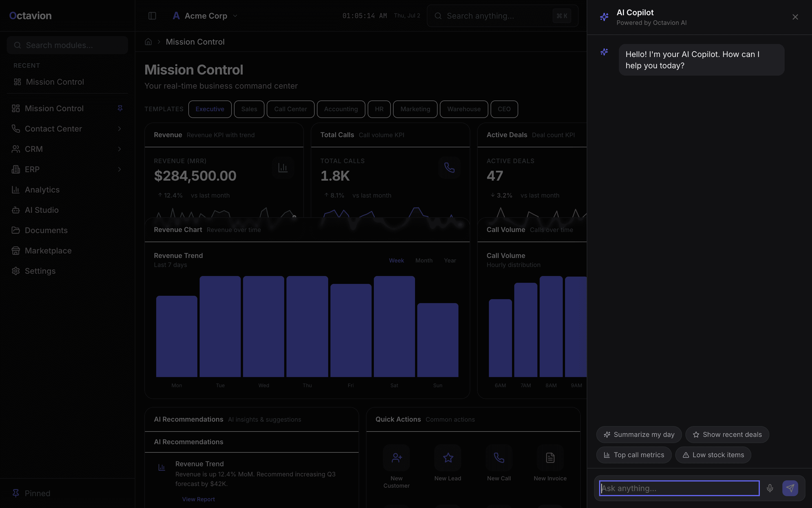Click the Search anything field
812x508 pixels.
(502, 16)
